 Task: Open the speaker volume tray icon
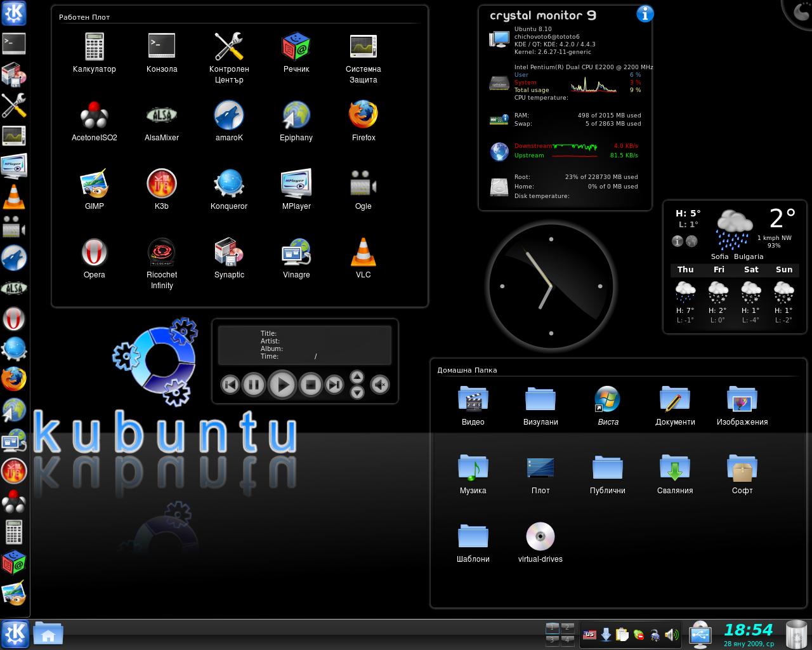pyautogui.click(x=672, y=634)
